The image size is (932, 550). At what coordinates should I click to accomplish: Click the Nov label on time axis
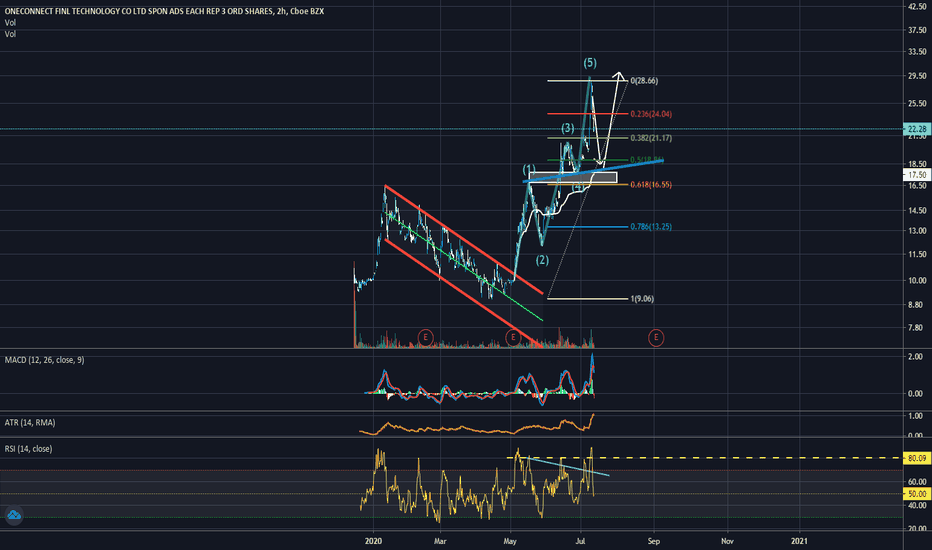click(x=727, y=541)
